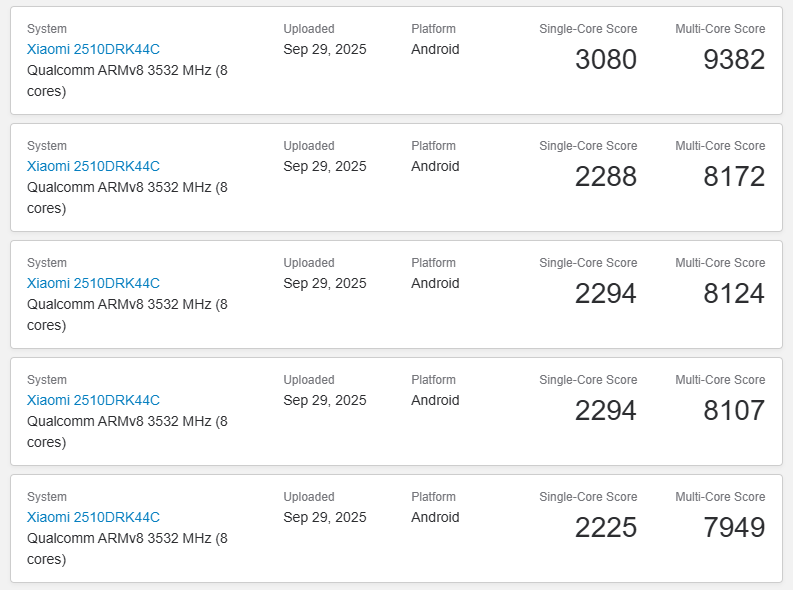Click the 9382 multi-core score
This screenshot has height=590, width=793.
(734, 60)
